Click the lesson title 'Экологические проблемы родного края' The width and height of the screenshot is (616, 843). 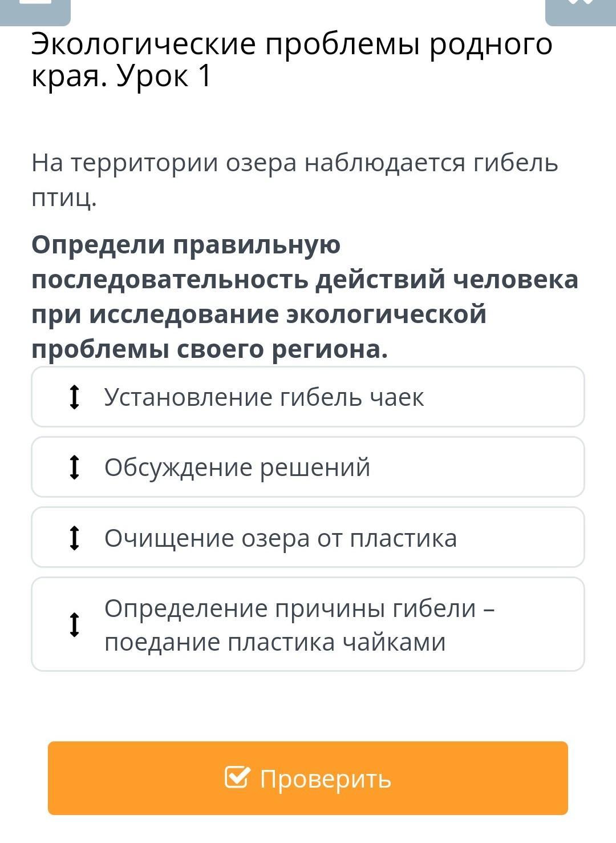coord(291,45)
